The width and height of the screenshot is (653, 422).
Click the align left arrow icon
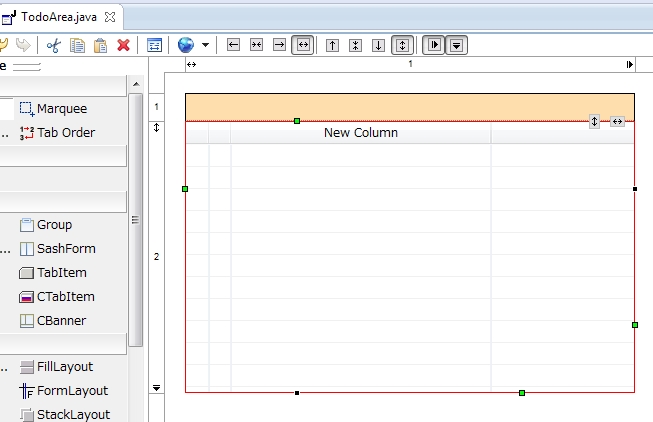pos(233,45)
